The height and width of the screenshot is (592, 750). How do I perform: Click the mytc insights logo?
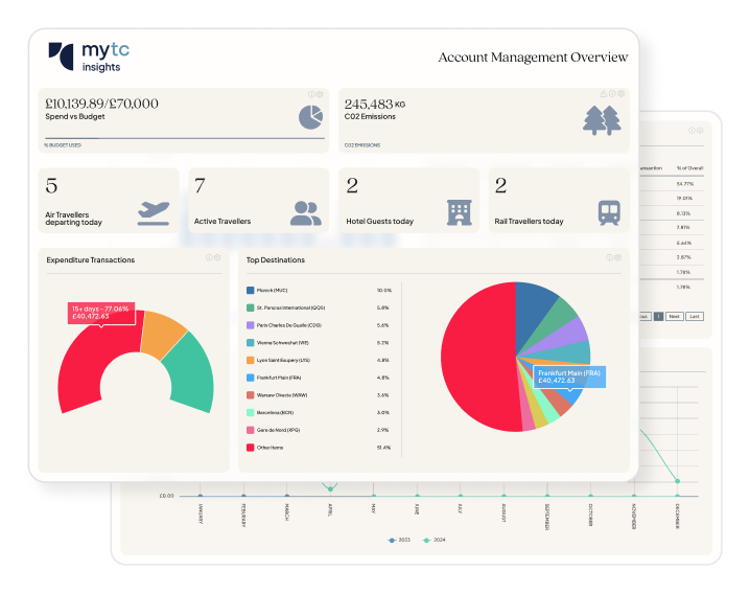click(90, 56)
